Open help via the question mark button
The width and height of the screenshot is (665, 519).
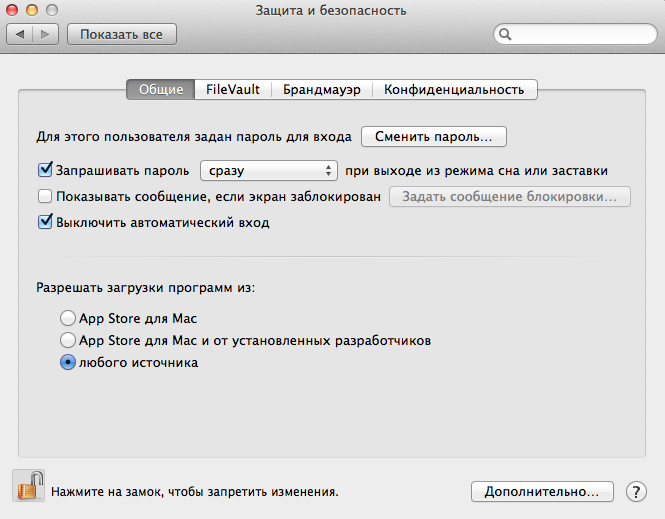(636, 492)
